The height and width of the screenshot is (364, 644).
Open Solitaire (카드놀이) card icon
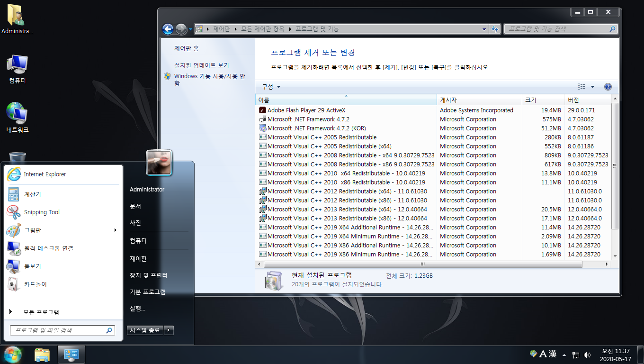click(x=13, y=284)
